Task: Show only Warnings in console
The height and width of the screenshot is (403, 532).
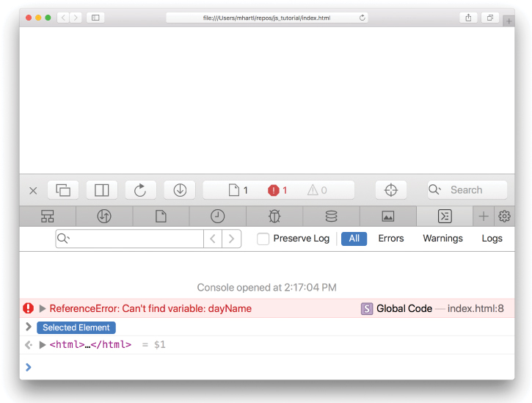Action: (x=442, y=239)
